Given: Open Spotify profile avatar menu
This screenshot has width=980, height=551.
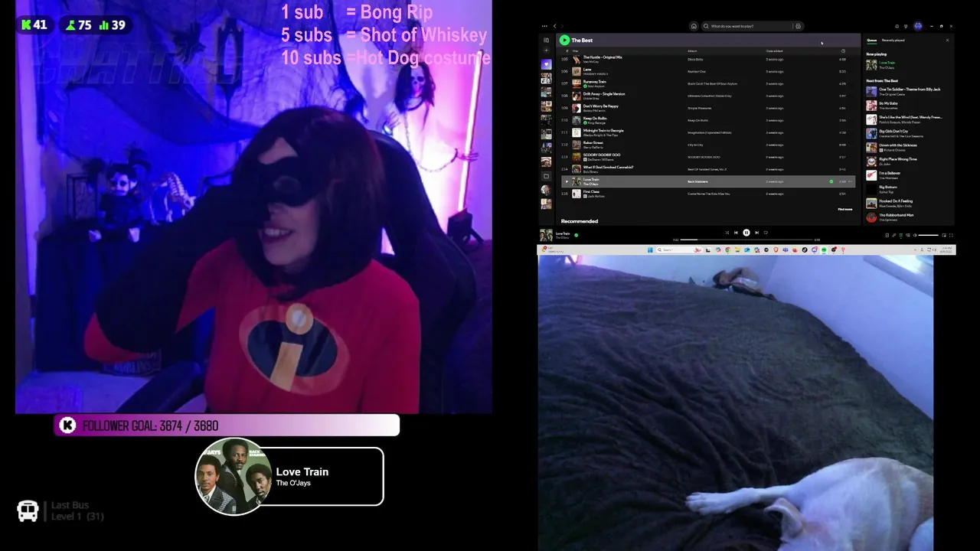Looking at the screenshot, I should point(918,26).
